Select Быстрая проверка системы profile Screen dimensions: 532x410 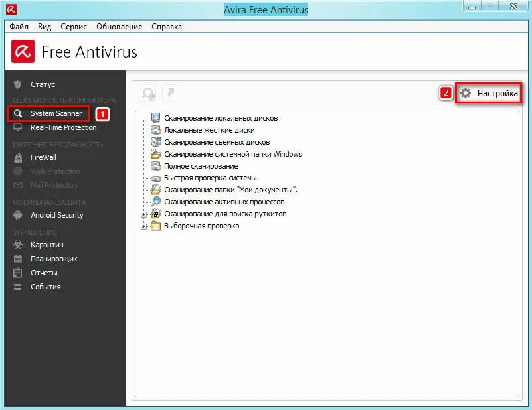pyautogui.click(x=211, y=178)
